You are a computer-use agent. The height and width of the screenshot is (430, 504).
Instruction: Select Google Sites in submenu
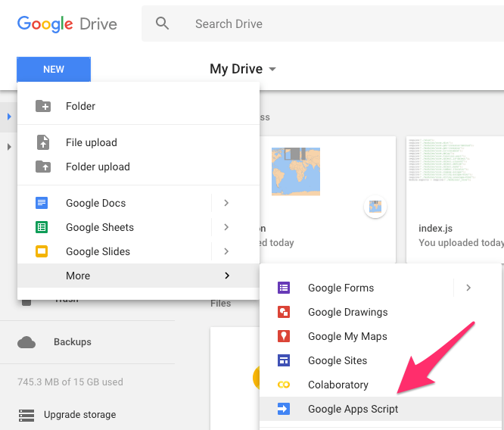[x=380, y=360]
